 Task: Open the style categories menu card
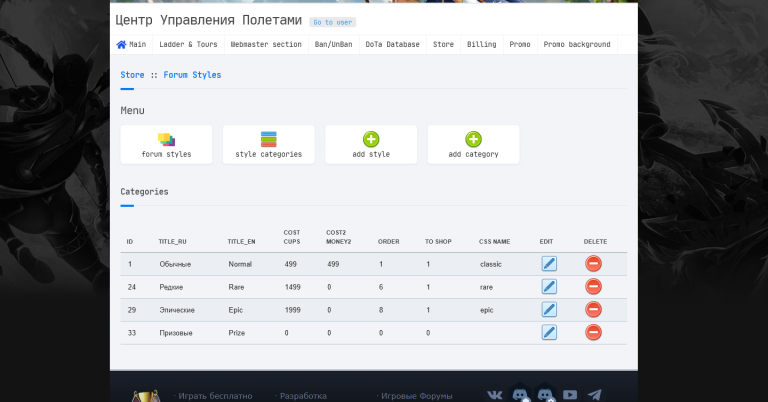click(x=268, y=144)
